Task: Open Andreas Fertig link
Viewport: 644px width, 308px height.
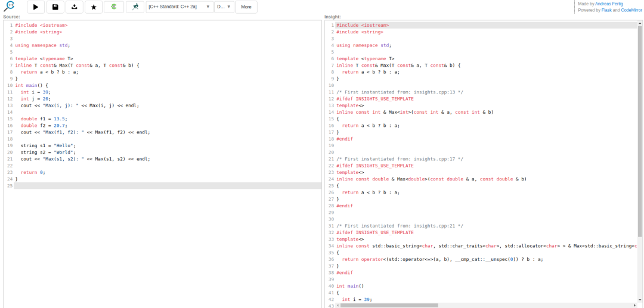Action: (x=609, y=4)
